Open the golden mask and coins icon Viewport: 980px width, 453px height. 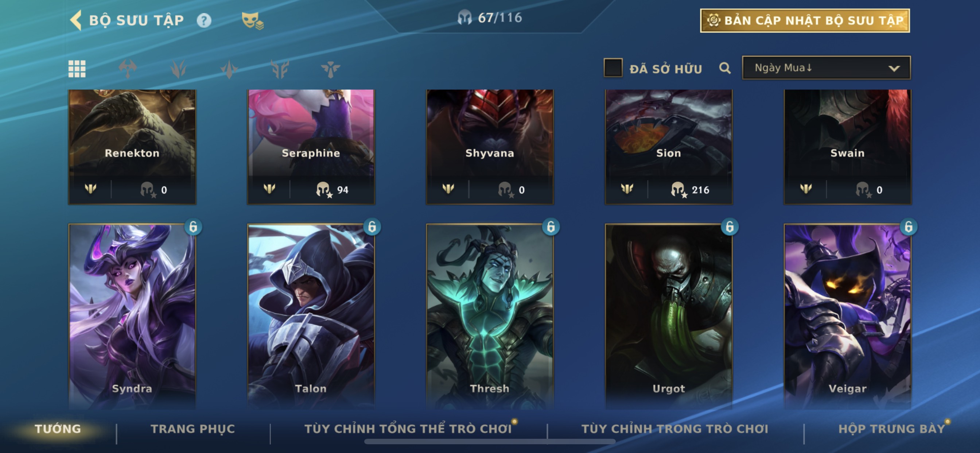252,20
